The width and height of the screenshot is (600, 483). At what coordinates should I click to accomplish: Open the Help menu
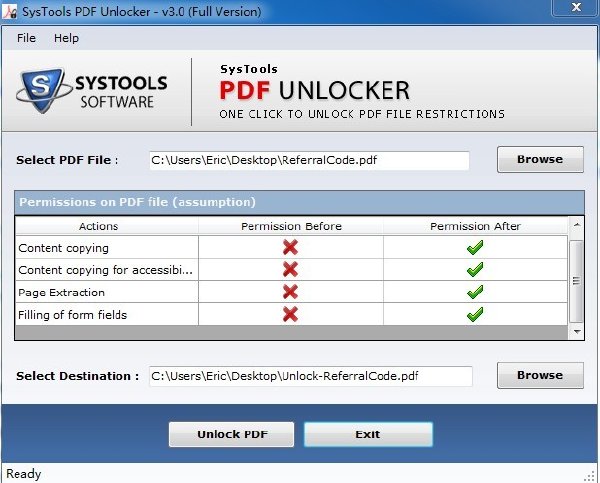click(66, 38)
